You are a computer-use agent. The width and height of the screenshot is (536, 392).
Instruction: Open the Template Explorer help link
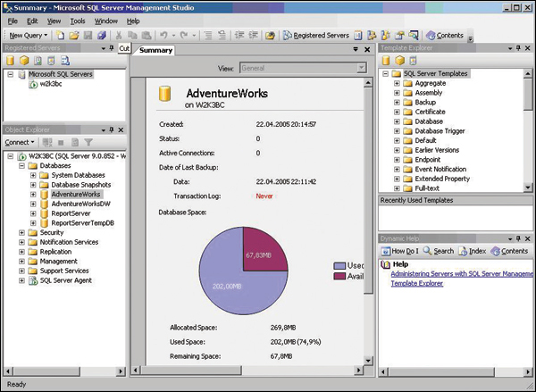[416, 283]
